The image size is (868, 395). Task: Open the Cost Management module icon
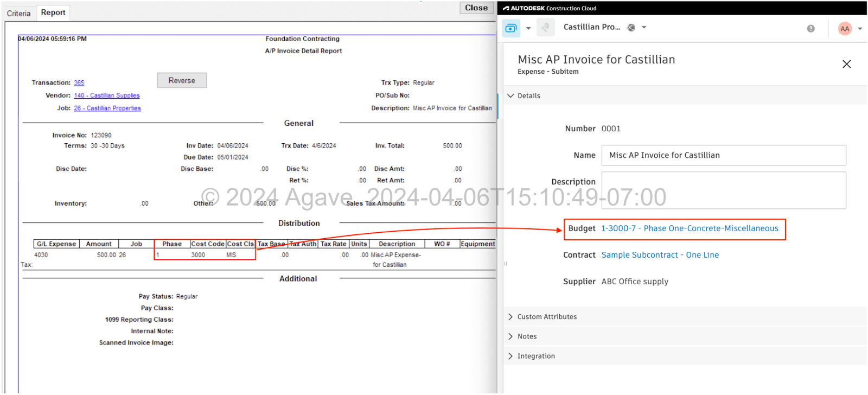click(511, 28)
